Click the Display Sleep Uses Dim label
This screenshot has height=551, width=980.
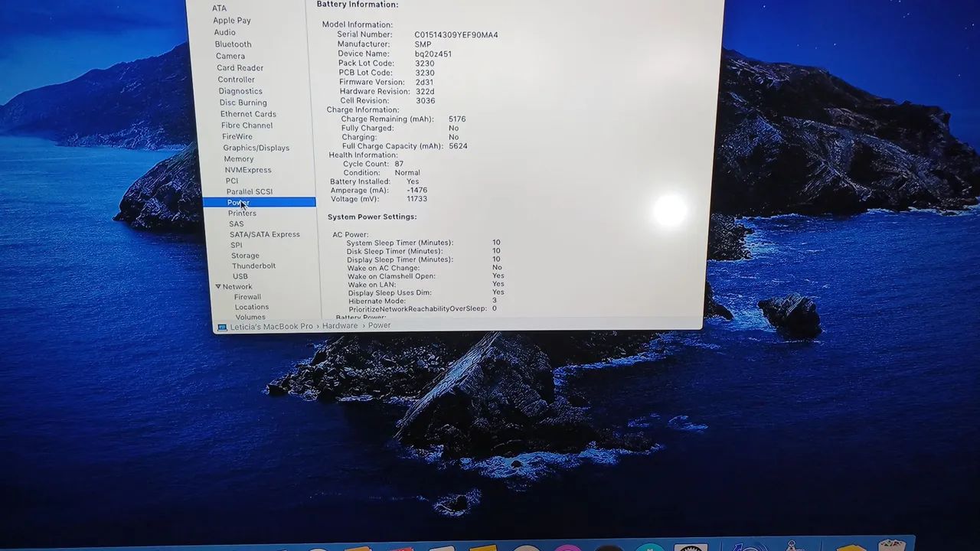390,293
